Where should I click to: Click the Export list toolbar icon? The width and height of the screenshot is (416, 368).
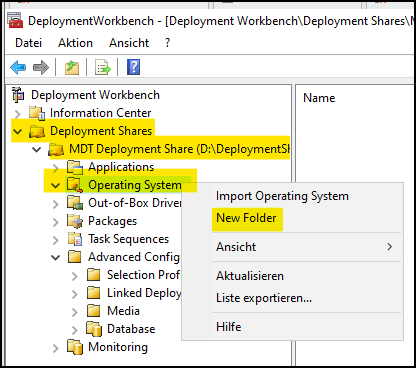pos(103,68)
